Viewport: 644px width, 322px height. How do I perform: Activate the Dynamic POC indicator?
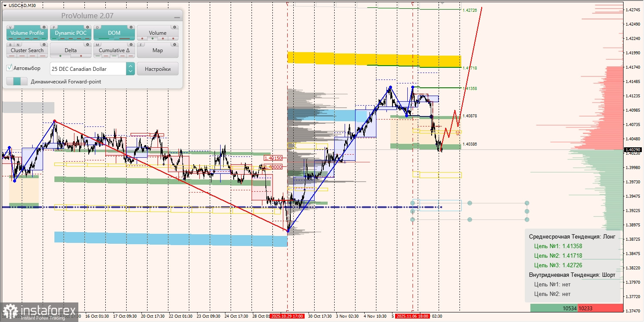coord(70,33)
